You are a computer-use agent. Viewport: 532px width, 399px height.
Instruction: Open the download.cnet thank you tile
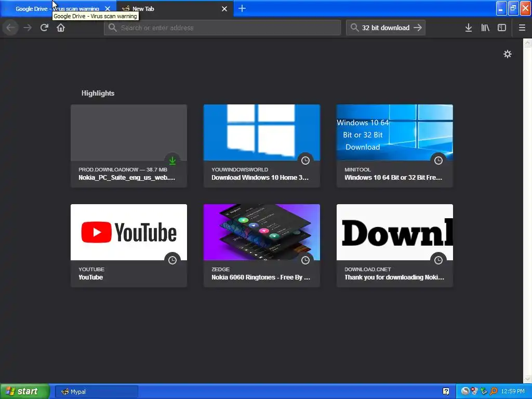point(395,246)
